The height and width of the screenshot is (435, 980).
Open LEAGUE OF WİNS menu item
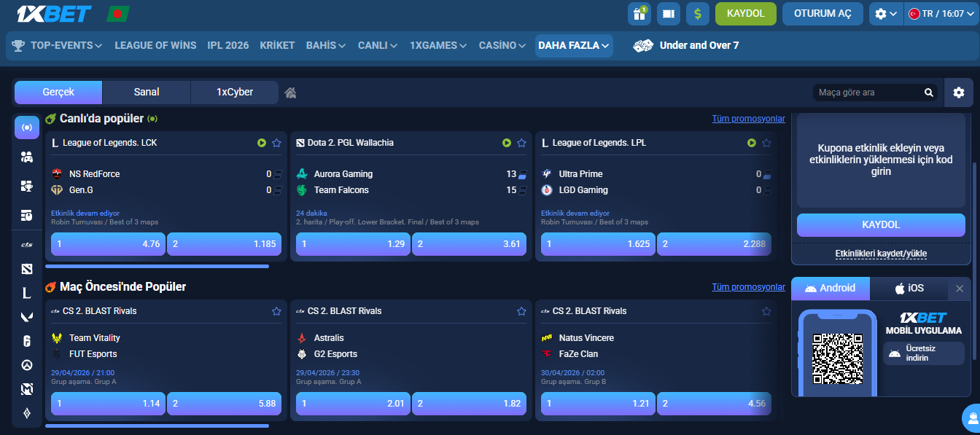tap(155, 45)
